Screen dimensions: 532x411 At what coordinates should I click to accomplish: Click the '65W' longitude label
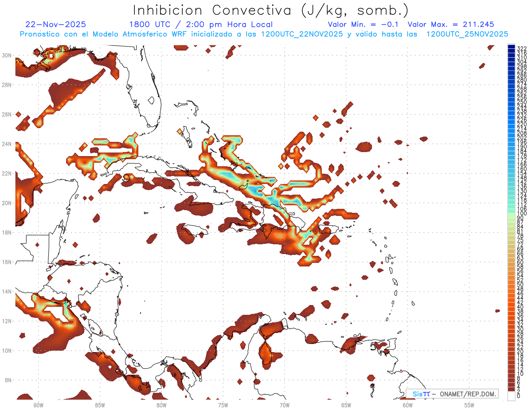(346, 405)
